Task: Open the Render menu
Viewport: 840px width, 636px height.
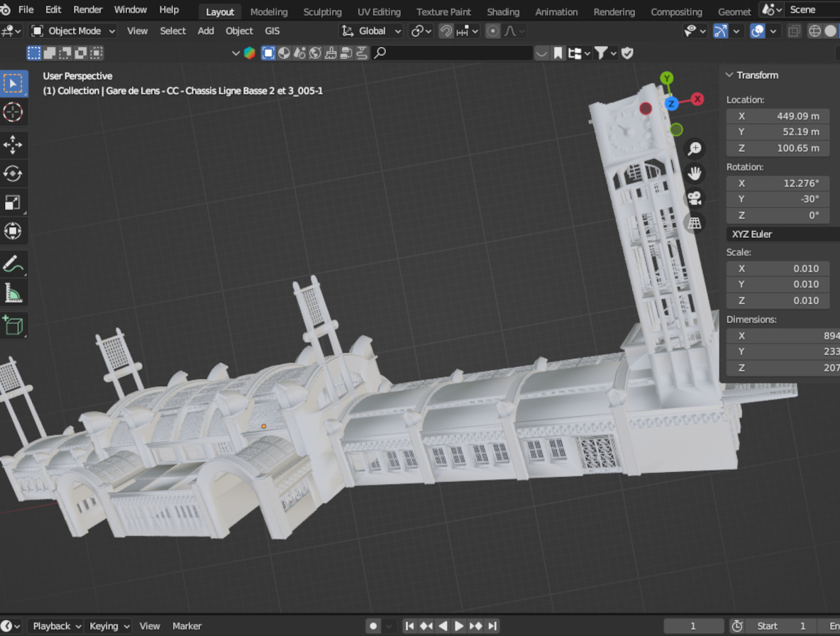Action: tap(88, 10)
